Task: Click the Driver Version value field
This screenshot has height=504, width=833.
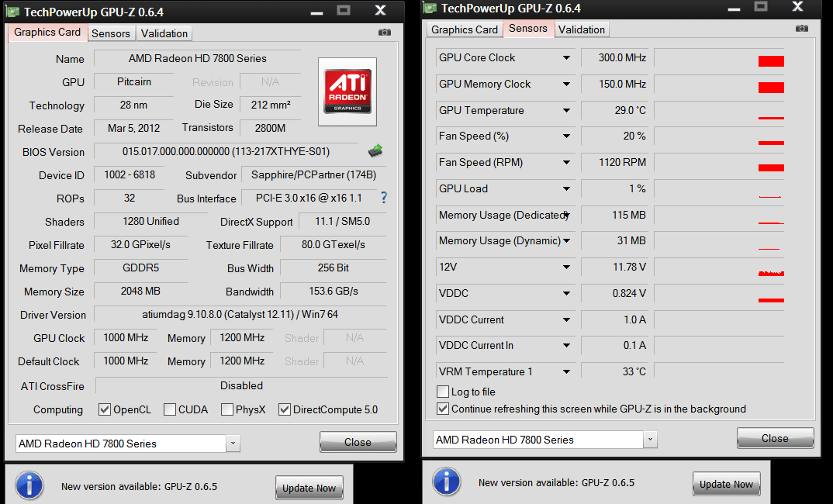Action: point(240,314)
